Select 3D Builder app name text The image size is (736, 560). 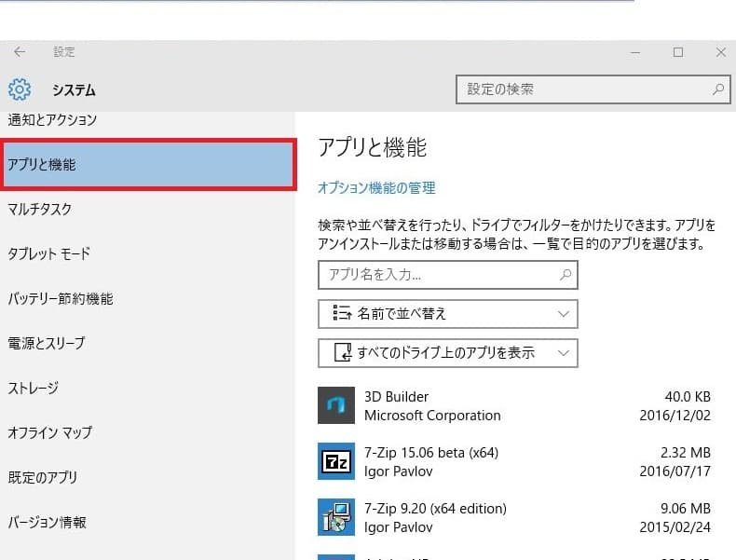pyautogui.click(x=396, y=397)
